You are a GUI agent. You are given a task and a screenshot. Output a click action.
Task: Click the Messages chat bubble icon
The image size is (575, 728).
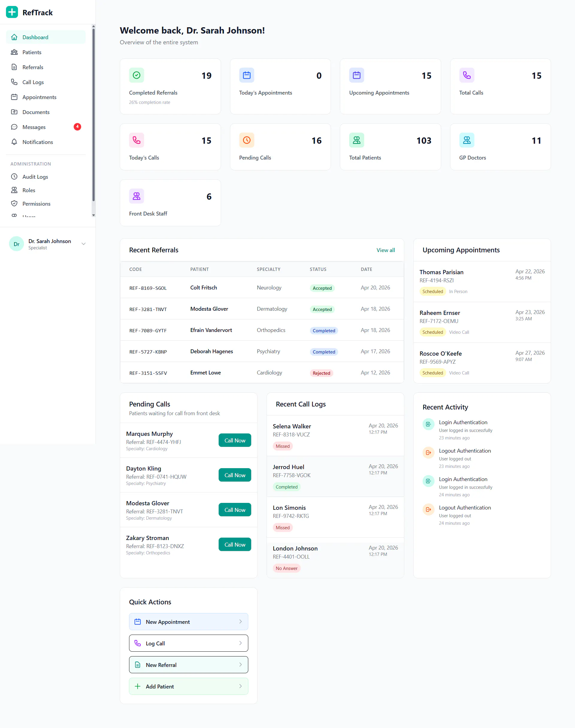(x=14, y=127)
